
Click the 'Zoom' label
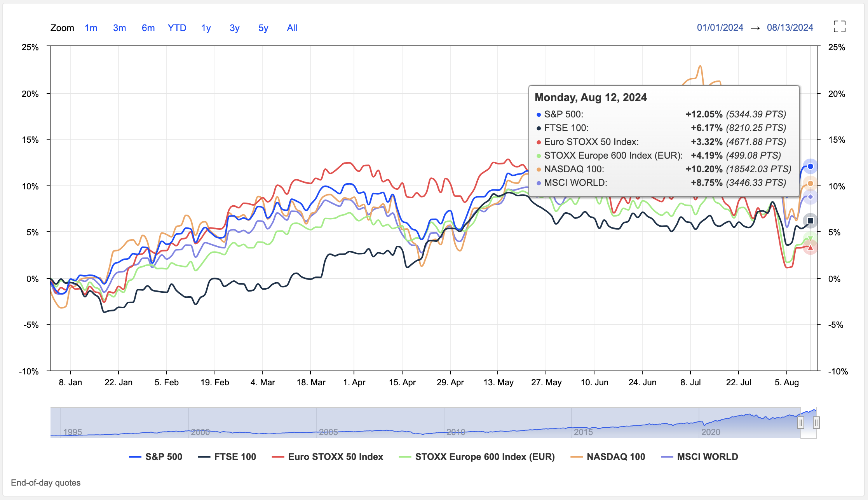[62, 28]
